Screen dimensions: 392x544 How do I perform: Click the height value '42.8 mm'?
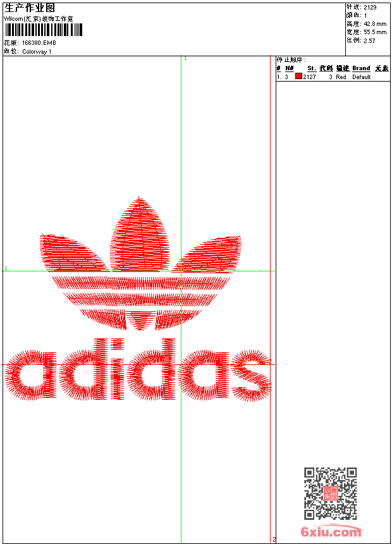pos(375,24)
